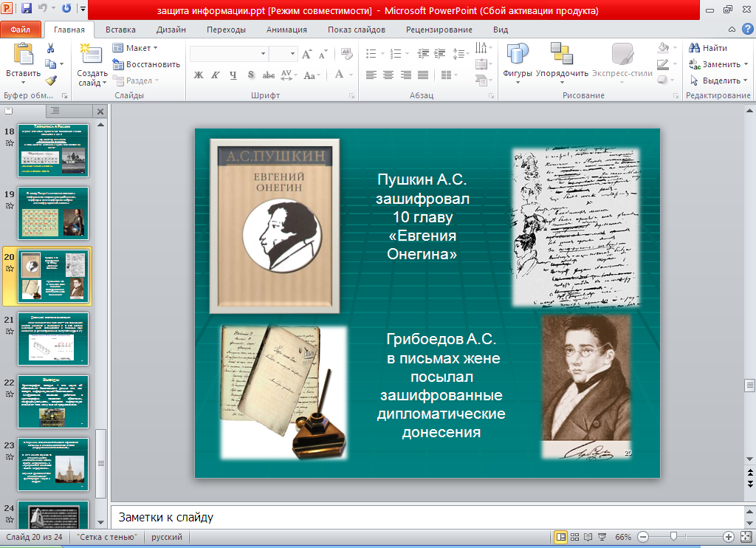
Task: Click zoom out minus button
Action: [x=643, y=537]
